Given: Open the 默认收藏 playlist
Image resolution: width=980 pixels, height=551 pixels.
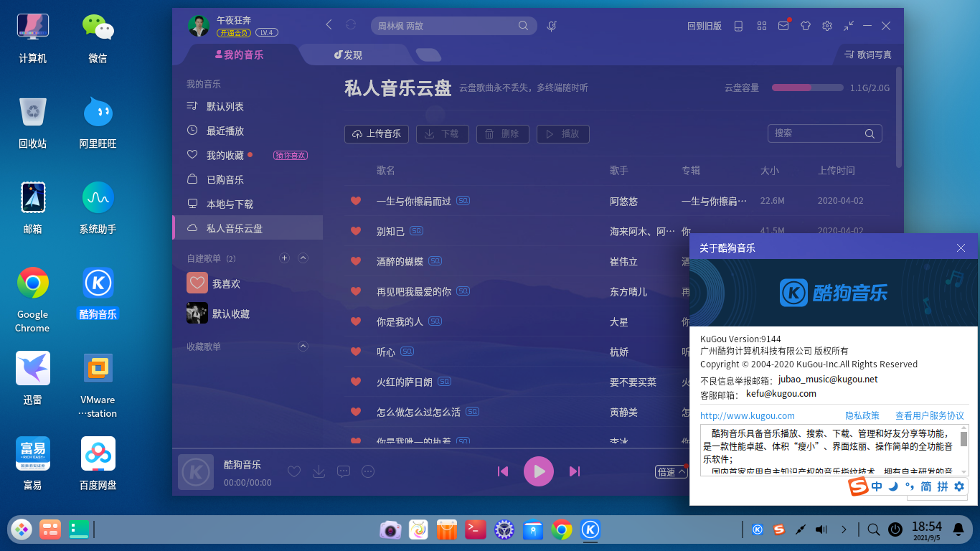Looking at the screenshot, I should [x=248, y=314].
